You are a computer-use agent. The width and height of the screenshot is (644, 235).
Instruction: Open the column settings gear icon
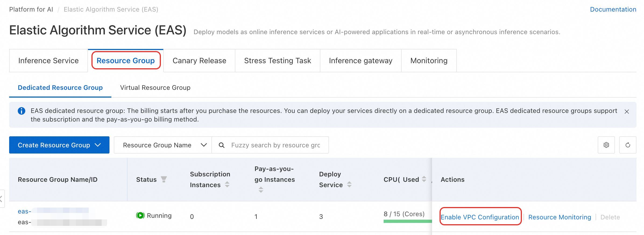coord(606,145)
